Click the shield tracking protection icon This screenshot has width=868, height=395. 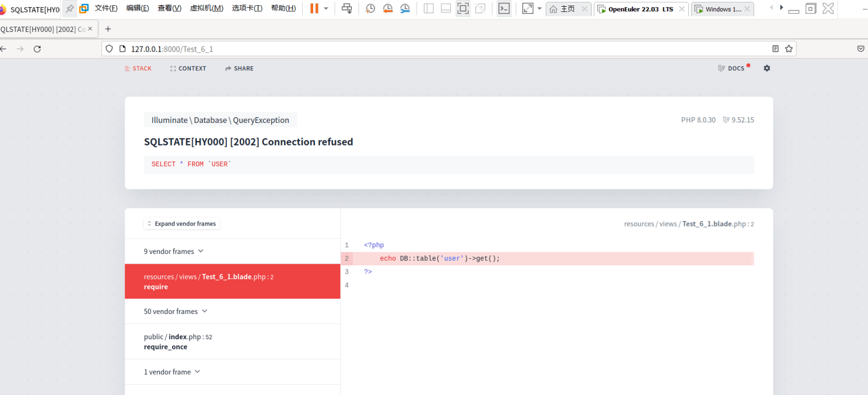coord(109,49)
